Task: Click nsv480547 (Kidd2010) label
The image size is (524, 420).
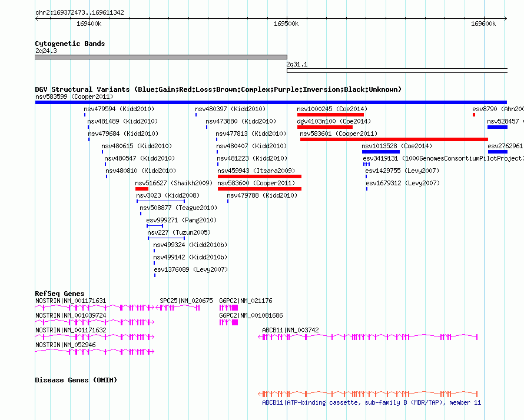Action: coord(140,158)
